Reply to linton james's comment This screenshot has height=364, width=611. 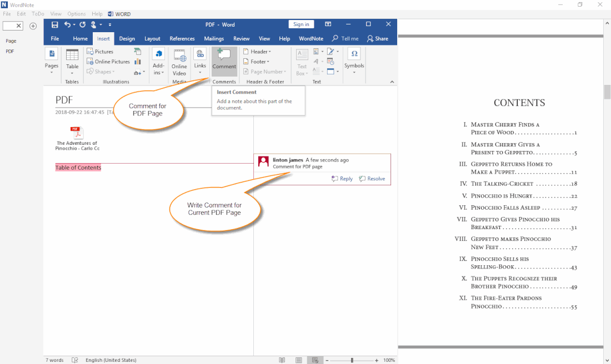342,179
